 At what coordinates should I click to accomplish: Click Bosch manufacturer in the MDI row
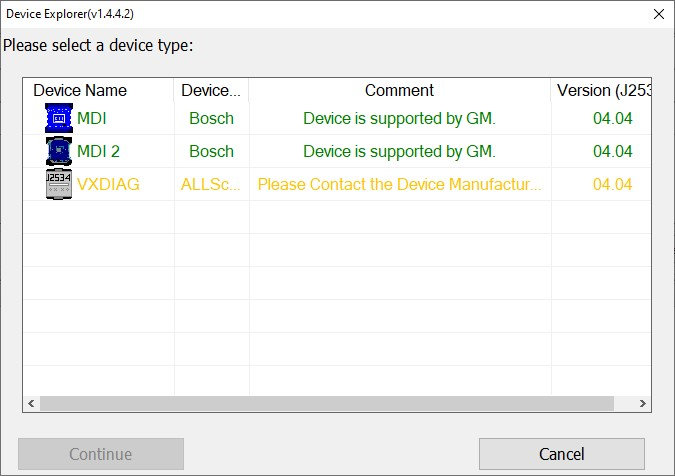(211, 119)
